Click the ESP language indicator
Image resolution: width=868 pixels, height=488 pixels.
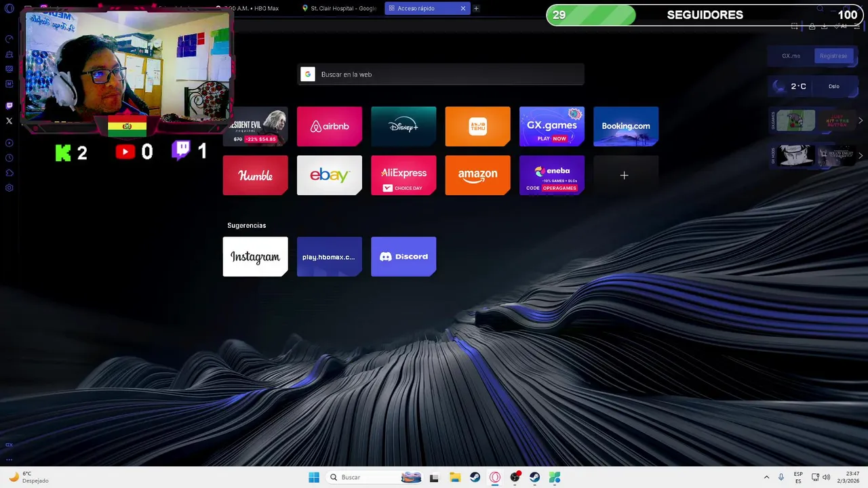tap(798, 477)
